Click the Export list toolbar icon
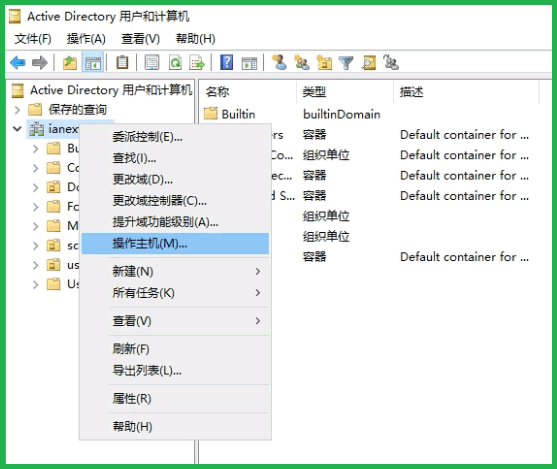Screen dimensions: 557x469 coord(197,63)
